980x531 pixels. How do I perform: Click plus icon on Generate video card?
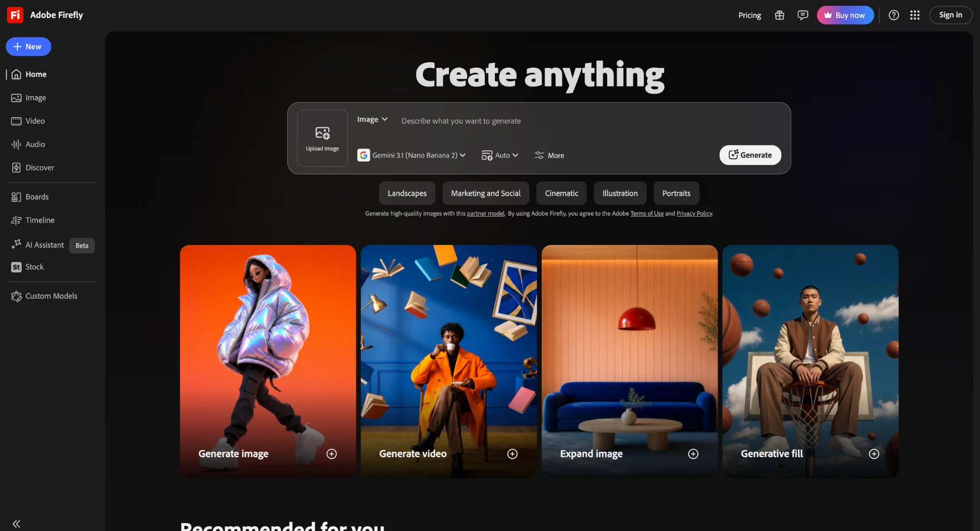(x=512, y=454)
